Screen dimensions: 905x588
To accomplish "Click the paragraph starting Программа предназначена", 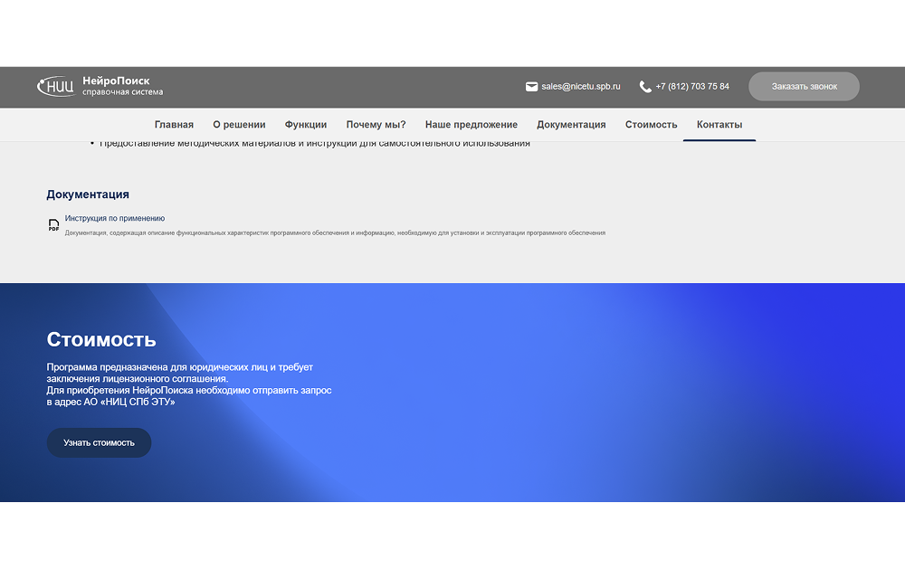I will (x=189, y=384).
